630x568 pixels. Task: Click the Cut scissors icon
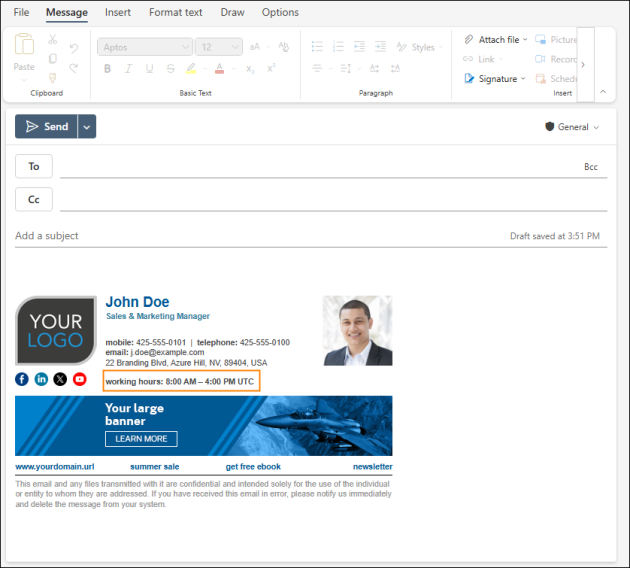click(x=53, y=39)
